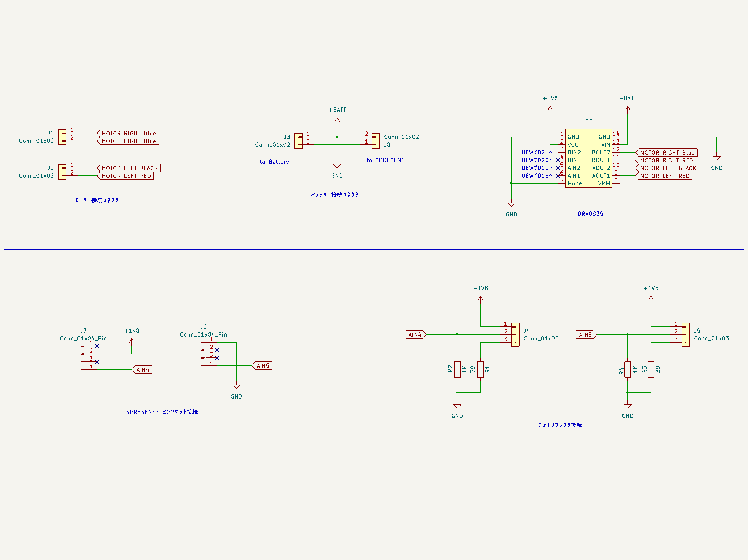Click the J8 connector symbol
The image size is (748, 560).
click(x=376, y=141)
